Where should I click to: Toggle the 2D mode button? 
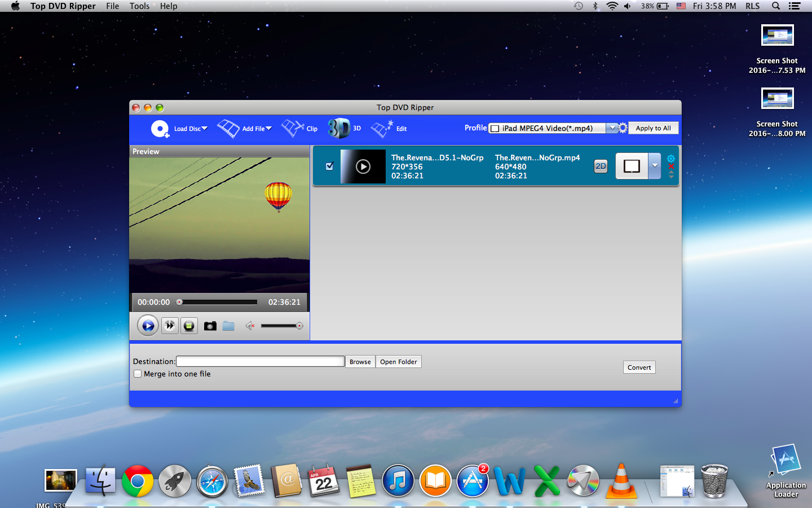click(601, 166)
